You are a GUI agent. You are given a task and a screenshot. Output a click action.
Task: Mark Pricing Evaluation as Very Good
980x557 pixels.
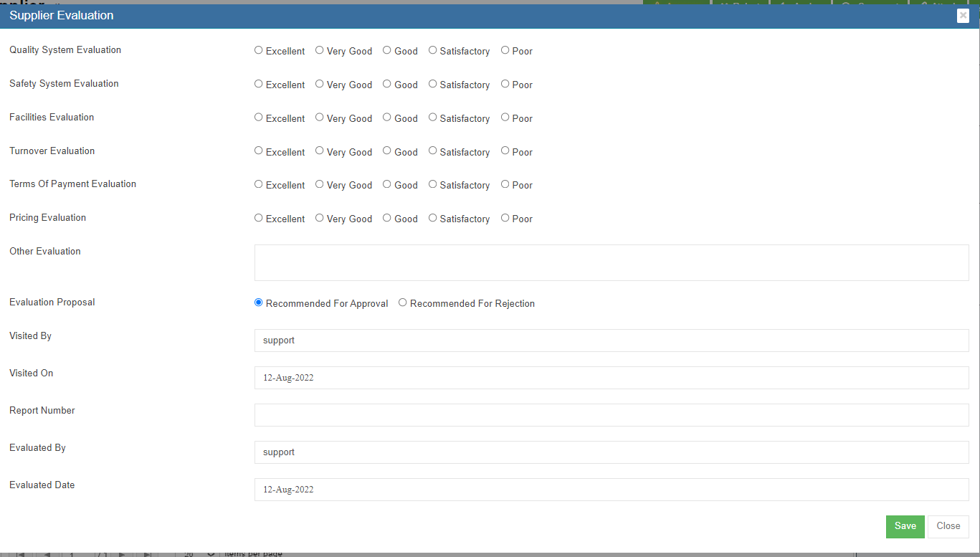[x=320, y=218]
